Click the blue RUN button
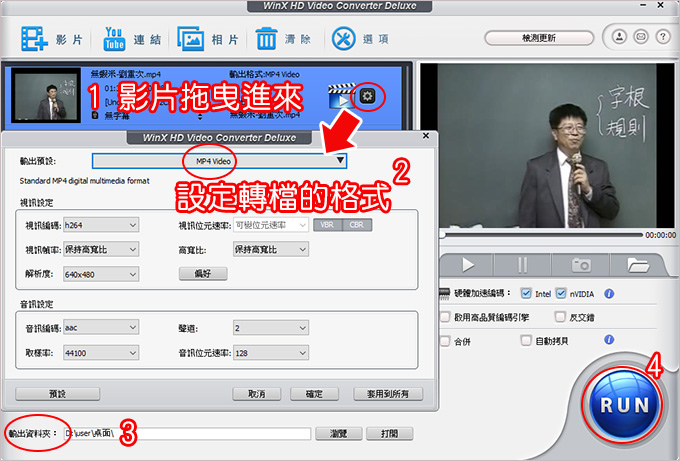The height and width of the screenshot is (461, 680). click(x=624, y=405)
